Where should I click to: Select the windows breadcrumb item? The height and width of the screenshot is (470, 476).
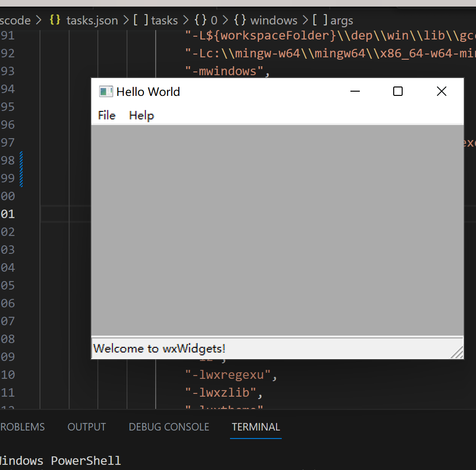(274, 20)
